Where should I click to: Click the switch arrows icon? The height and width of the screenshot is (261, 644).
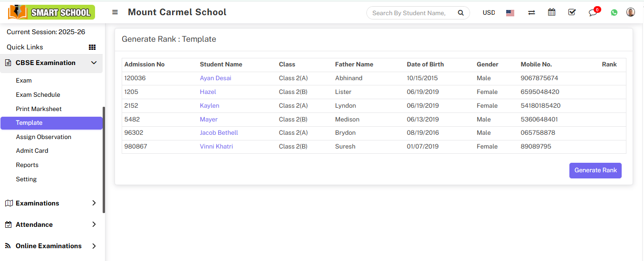click(x=531, y=13)
